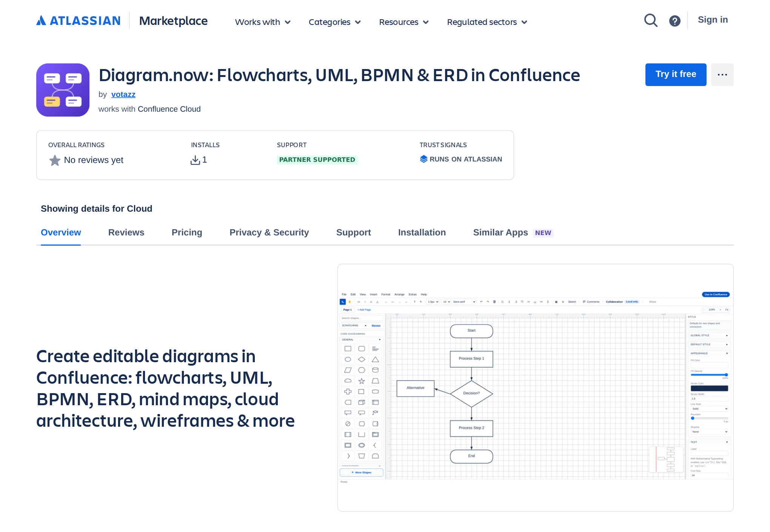The width and height of the screenshot is (770, 532).
Task: Click the Try it free button
Action: pos(676,75)
